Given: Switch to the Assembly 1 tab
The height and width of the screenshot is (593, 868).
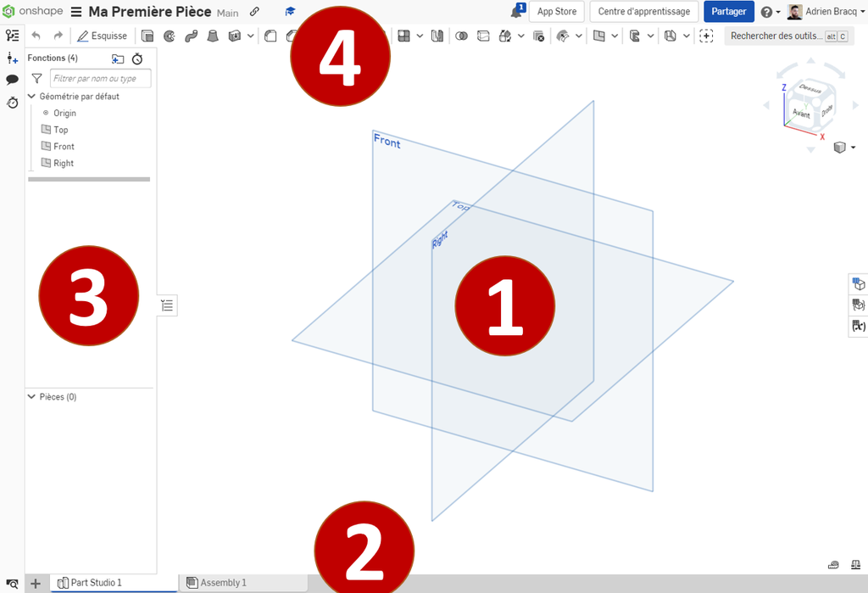Looking at the screenshot, I should (x=223, y=583).
